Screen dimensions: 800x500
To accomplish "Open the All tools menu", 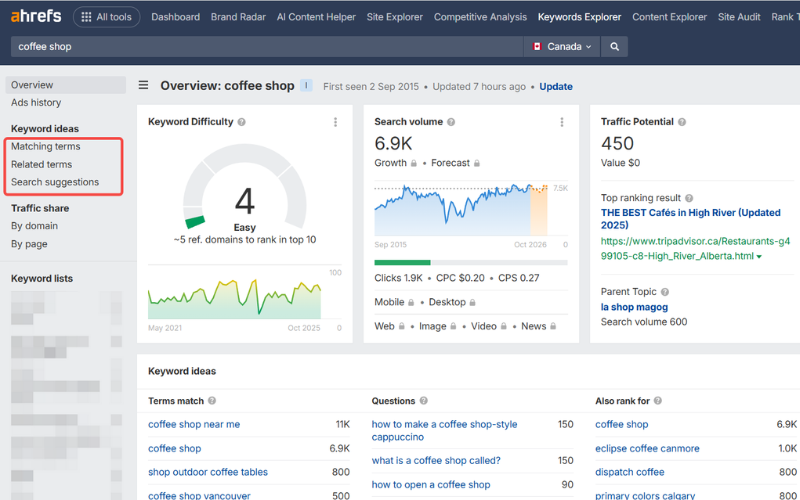I will (106, 17).
